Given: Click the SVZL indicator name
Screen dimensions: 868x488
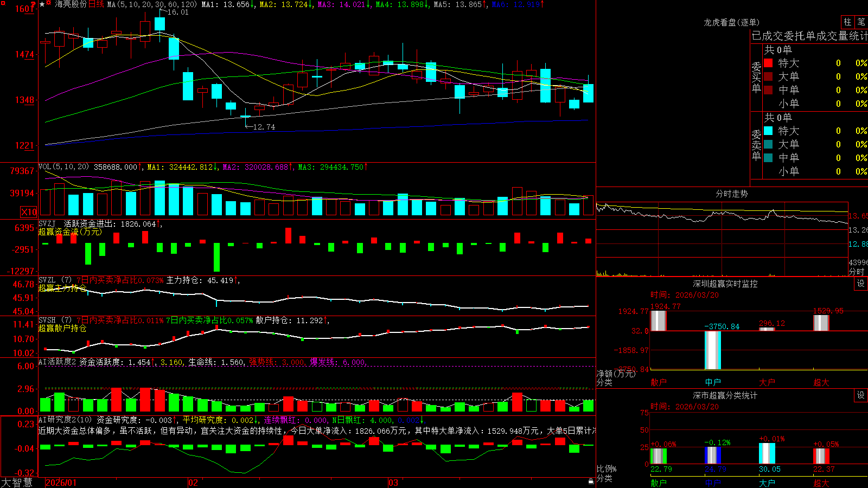Looking at the screenshot, I should [47, 280].
